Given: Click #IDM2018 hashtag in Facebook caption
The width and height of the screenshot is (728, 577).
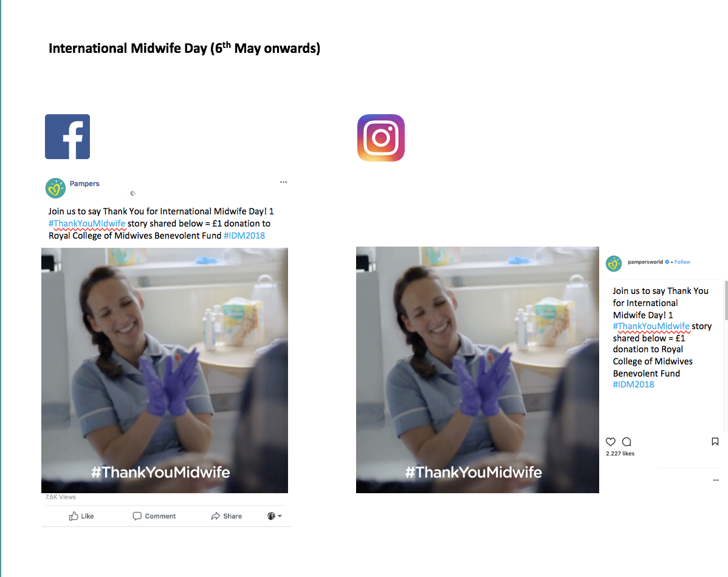Looking at the screenshot, I should [x=244, y=235].
